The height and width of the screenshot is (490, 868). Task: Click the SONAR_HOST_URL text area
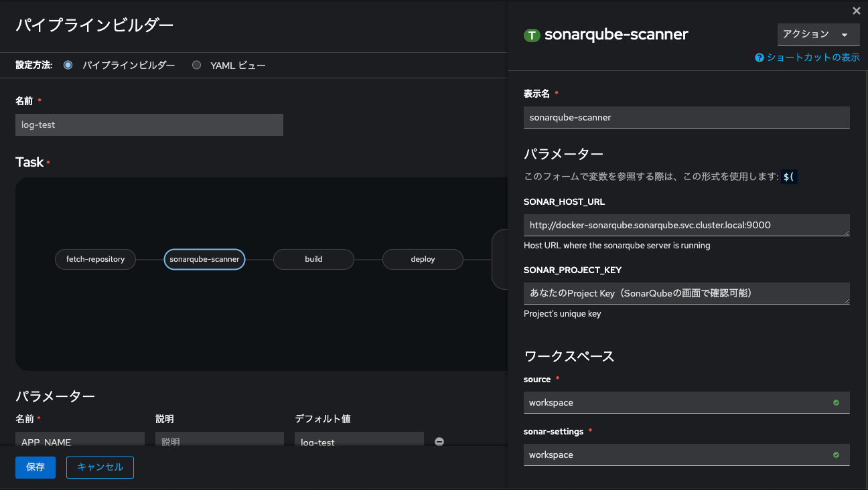[x=686, y=225]
